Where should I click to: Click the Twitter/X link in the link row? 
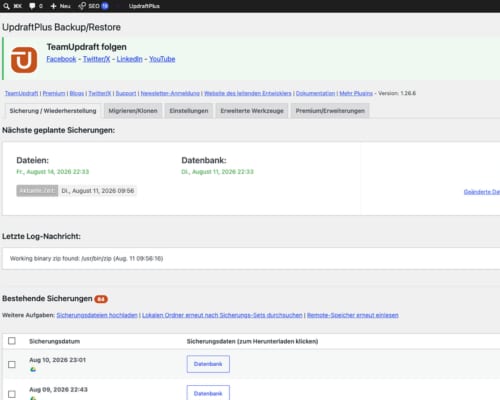point(100,93)
